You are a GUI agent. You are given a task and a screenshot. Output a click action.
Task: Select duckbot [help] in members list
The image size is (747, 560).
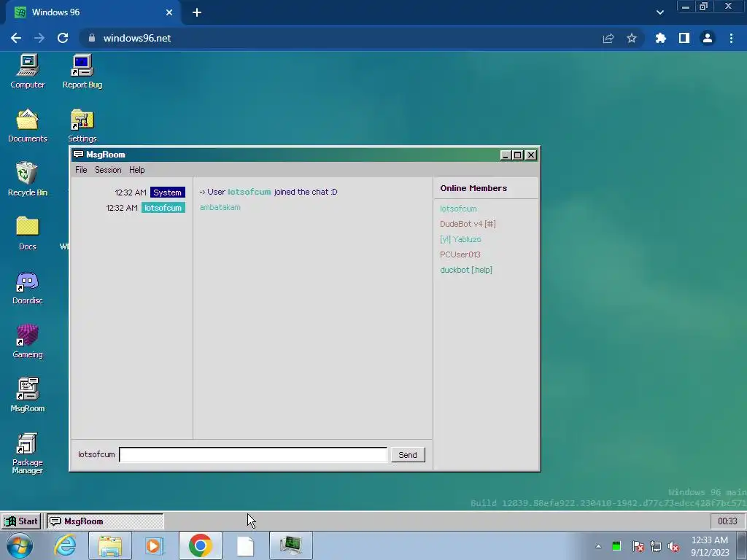point(466,270)
